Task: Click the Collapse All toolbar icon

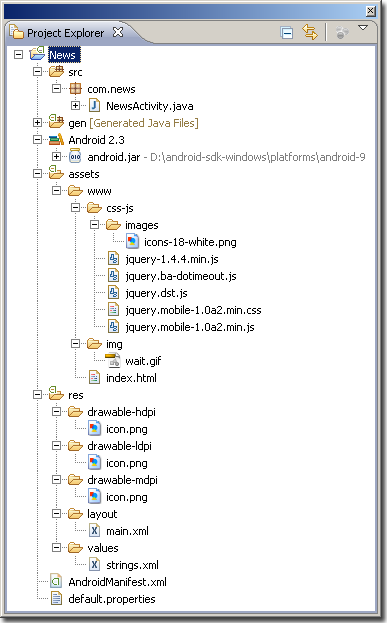Action: (x=286, y=33)
